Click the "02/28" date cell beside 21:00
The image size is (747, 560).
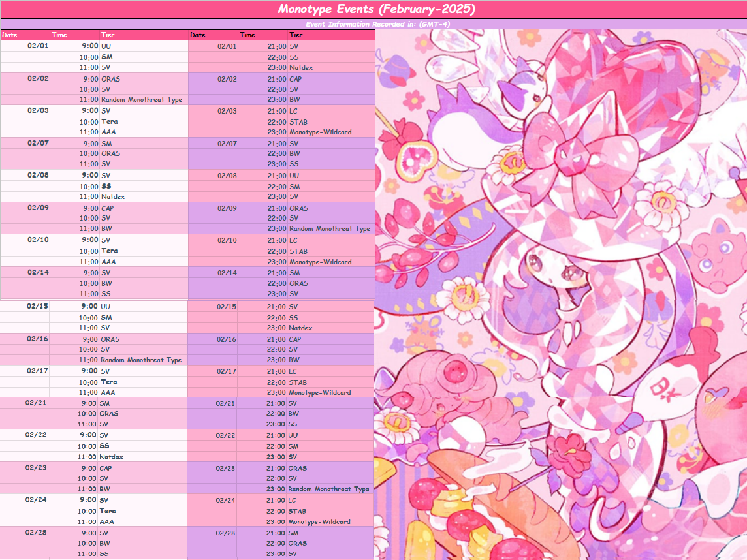pos(225,533)
